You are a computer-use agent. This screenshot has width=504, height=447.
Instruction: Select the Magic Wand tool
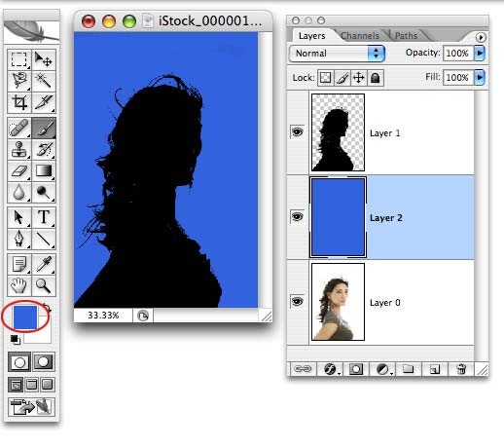(x=44, y=81)
